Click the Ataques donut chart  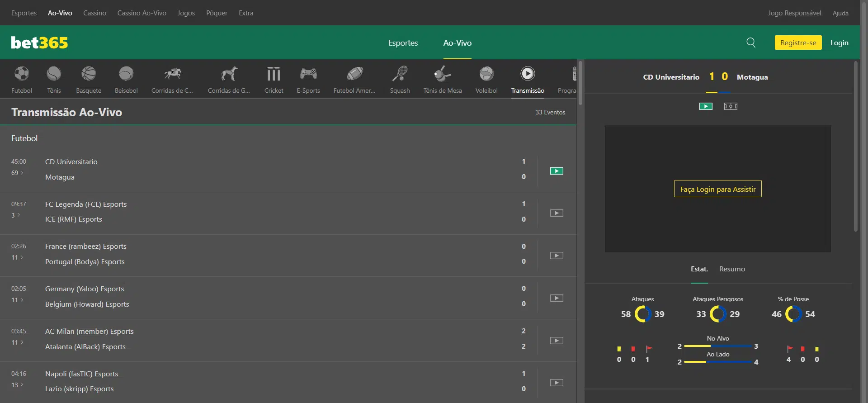click(643, 314)
